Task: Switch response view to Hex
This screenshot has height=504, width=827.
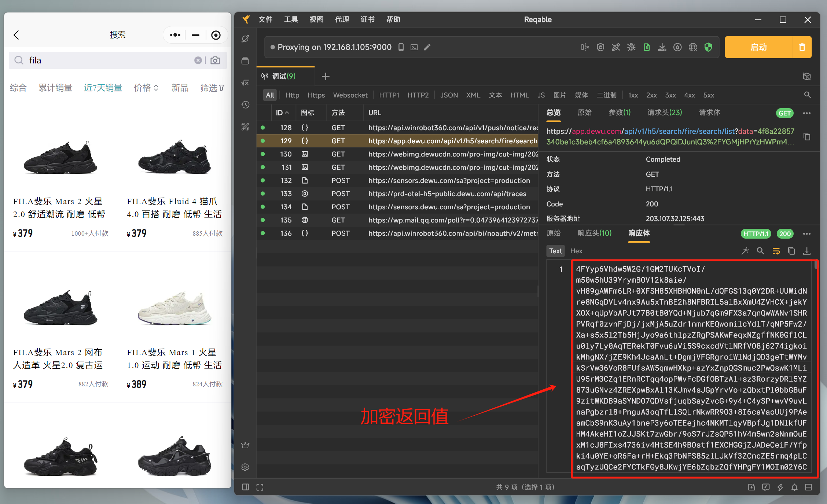Action: pyautogui.click(x=576, y=251)
